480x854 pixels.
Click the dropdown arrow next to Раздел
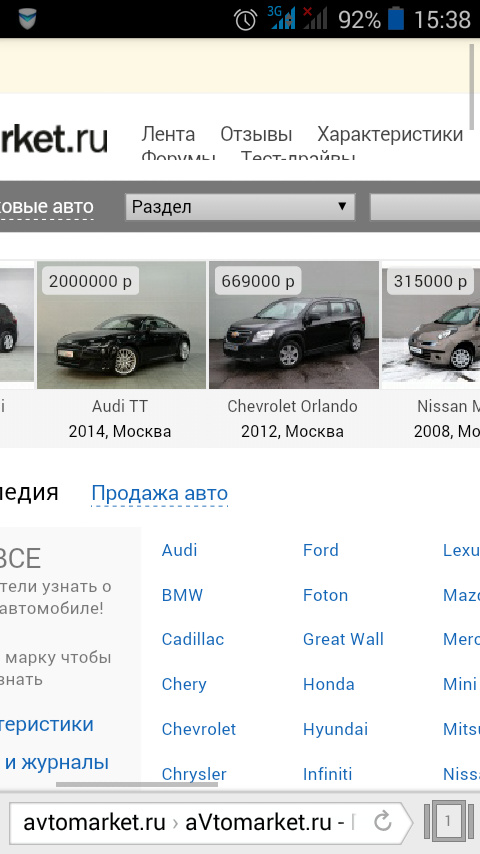(x=342, y=206)
